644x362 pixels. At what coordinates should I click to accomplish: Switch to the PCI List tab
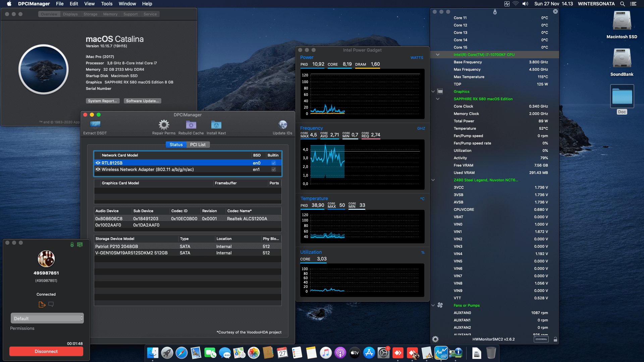pos(198,145)
